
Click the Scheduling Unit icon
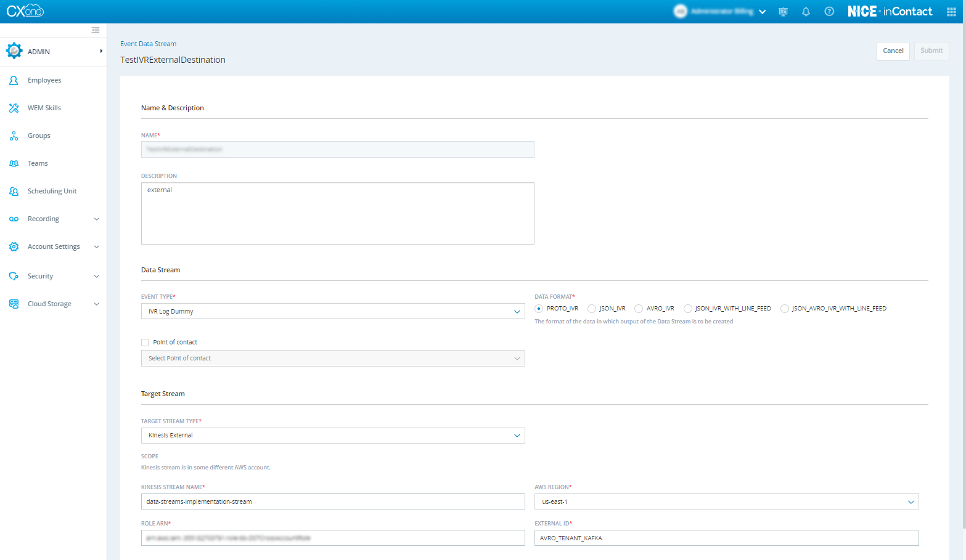coord(14,191)
